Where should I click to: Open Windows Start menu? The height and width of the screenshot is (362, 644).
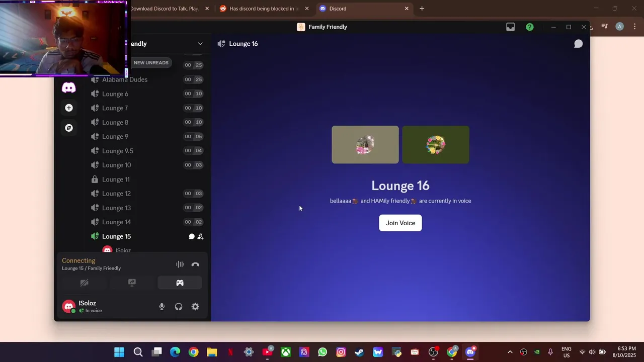pyautogui.click(x=119, y=352)
